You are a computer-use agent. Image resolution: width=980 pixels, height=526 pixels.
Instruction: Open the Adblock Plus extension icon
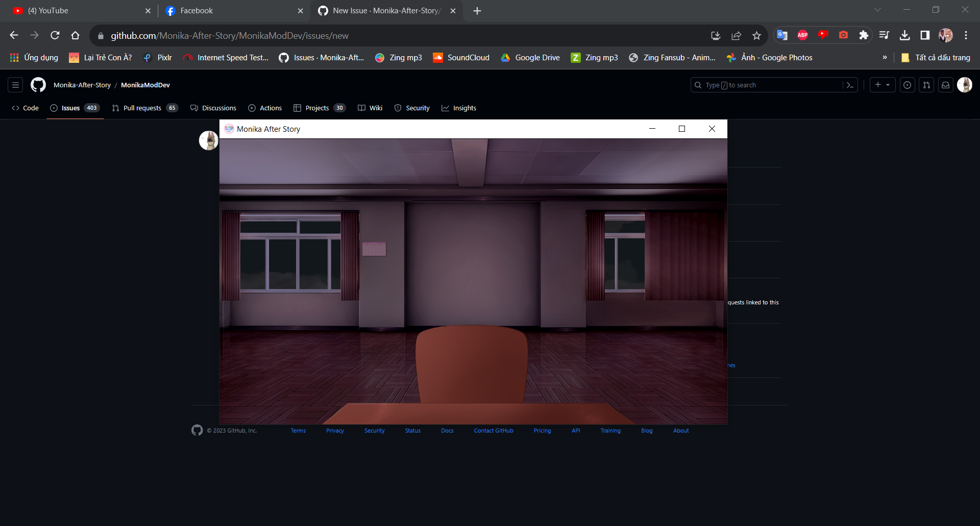802,35
